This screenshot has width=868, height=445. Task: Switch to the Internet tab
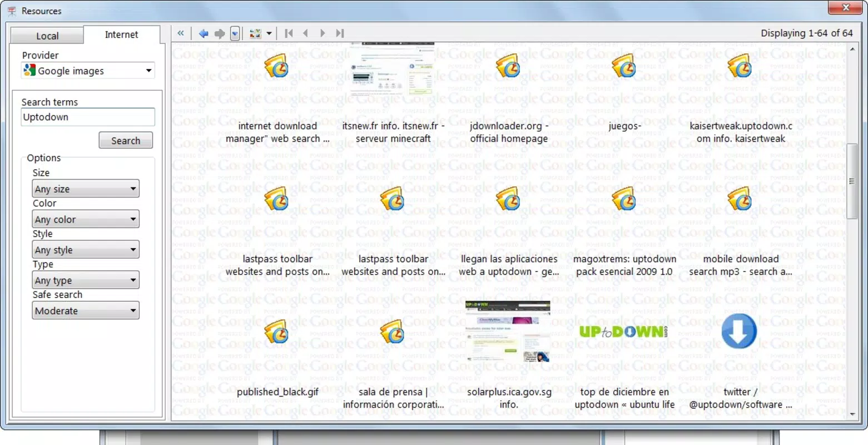121,34
